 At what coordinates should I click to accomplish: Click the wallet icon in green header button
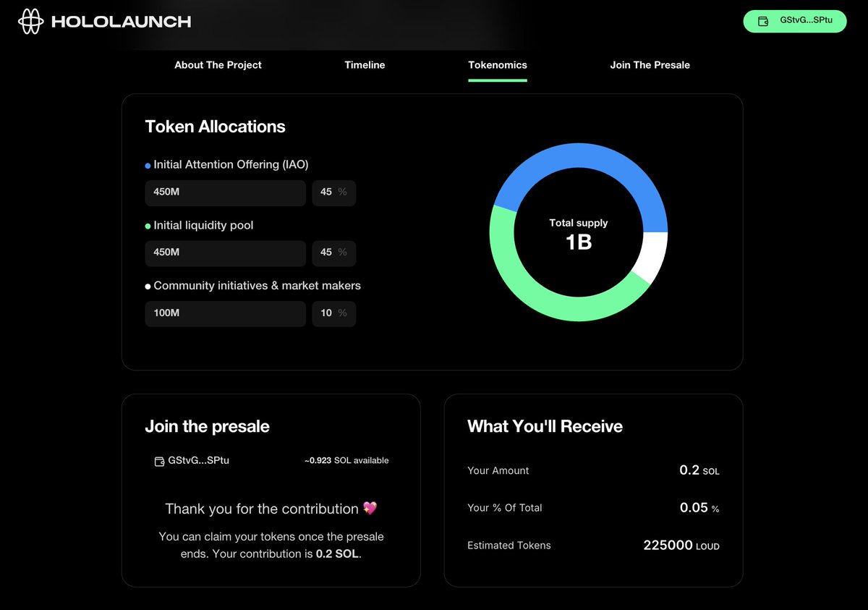tap(763, 21)
